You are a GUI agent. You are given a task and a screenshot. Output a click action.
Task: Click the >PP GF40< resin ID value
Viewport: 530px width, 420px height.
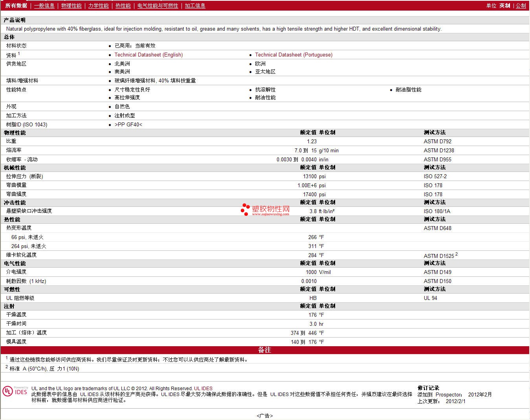[x=128, y=124]
